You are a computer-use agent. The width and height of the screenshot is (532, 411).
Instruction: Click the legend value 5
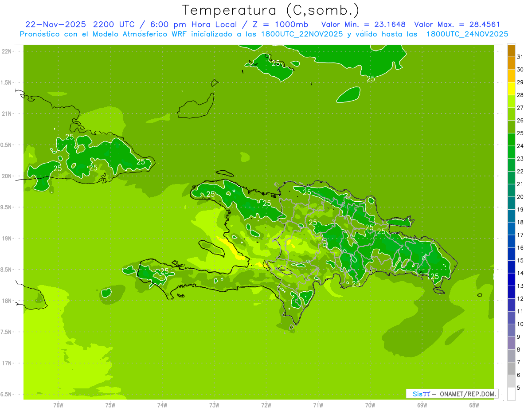(519, 388)
